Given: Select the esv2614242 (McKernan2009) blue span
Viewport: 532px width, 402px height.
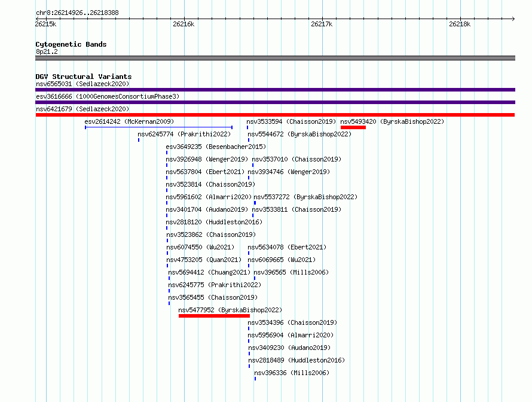Looking at the screenshot, I should tap(159, 127).
